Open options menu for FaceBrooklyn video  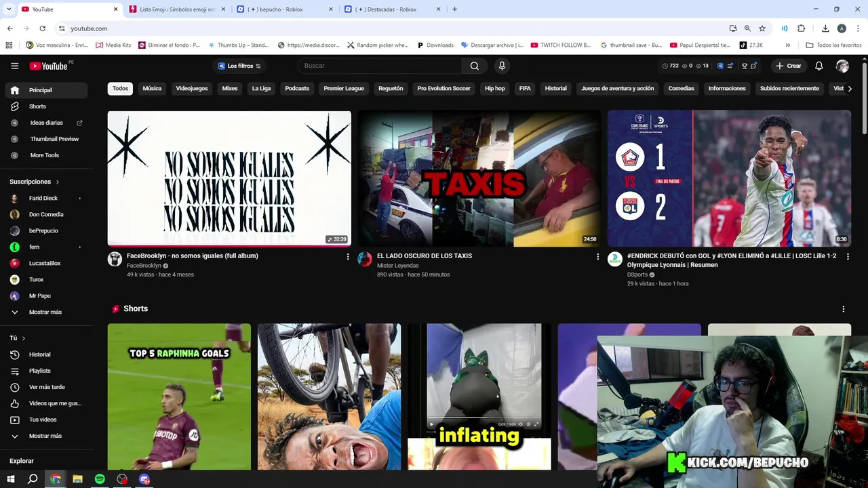[x=348, y=257]
